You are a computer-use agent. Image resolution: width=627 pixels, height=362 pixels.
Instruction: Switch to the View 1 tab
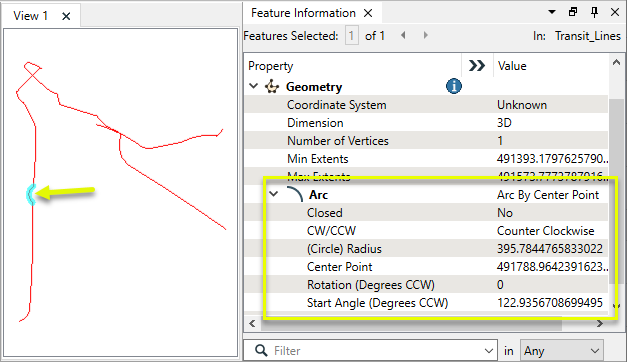[30, 16]
